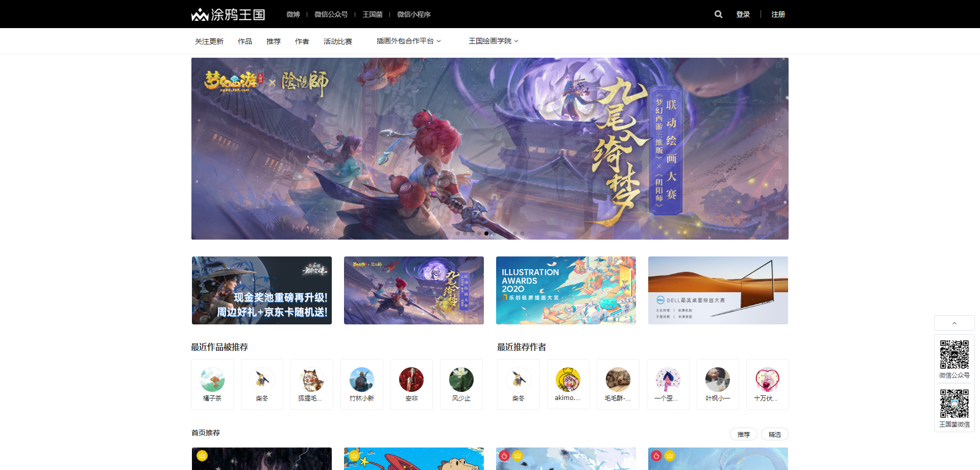Viewport: 980px width, 470px height.
Task: Click the 最近作品被推荐 section heading
Action: (219, 347)
